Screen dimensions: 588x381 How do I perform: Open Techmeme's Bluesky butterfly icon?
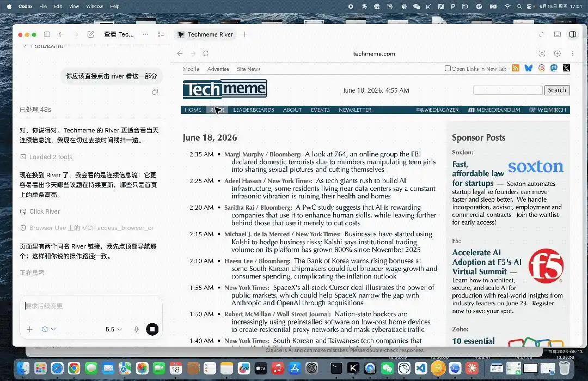(528, 68)
